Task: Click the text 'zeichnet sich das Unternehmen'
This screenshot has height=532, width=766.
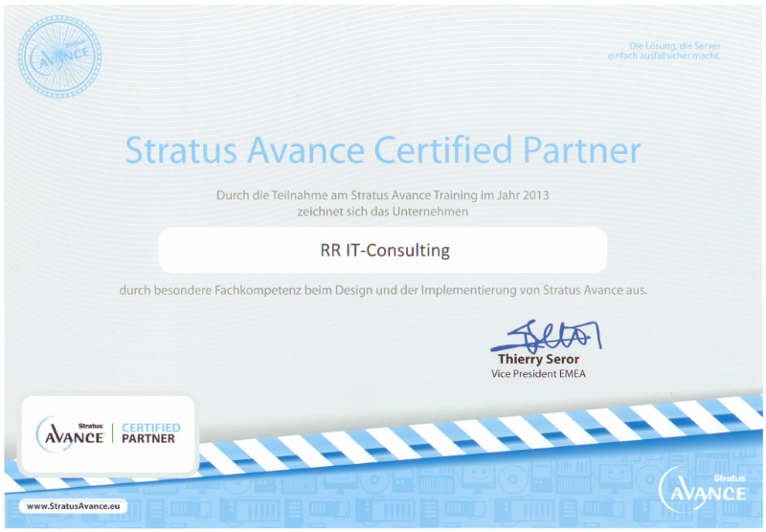Action: [382, 211]
